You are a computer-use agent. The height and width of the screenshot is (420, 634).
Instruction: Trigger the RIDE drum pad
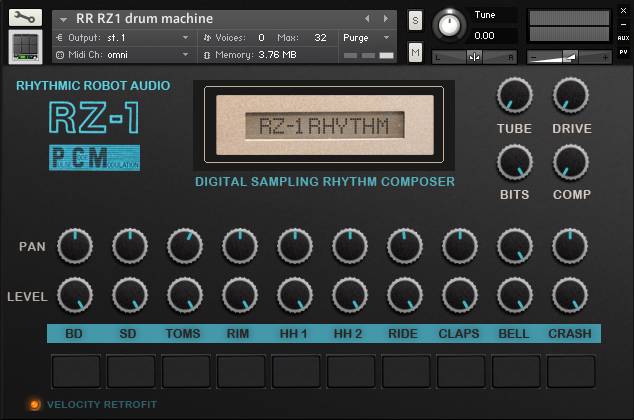click(x=406, y=371)
